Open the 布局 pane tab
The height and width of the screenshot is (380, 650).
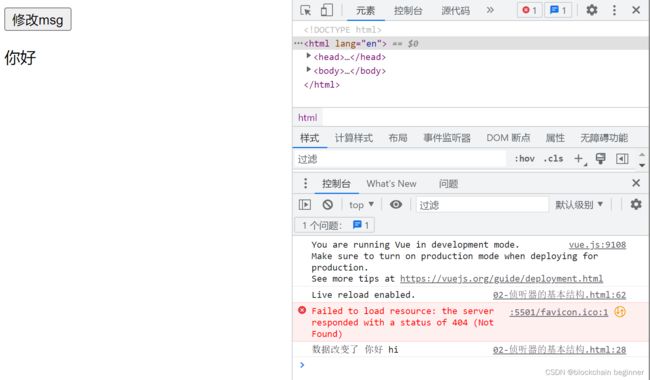398,138
